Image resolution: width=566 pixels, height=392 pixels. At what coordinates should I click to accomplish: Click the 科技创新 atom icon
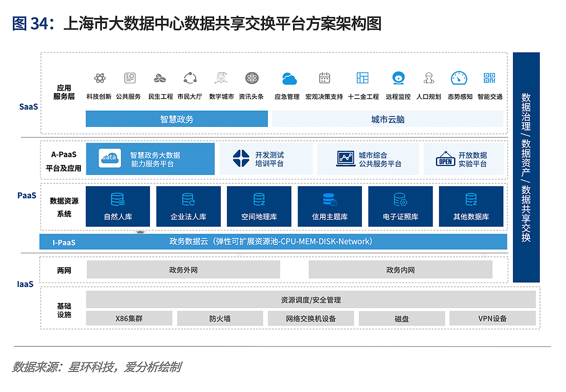tap(100, 78)
